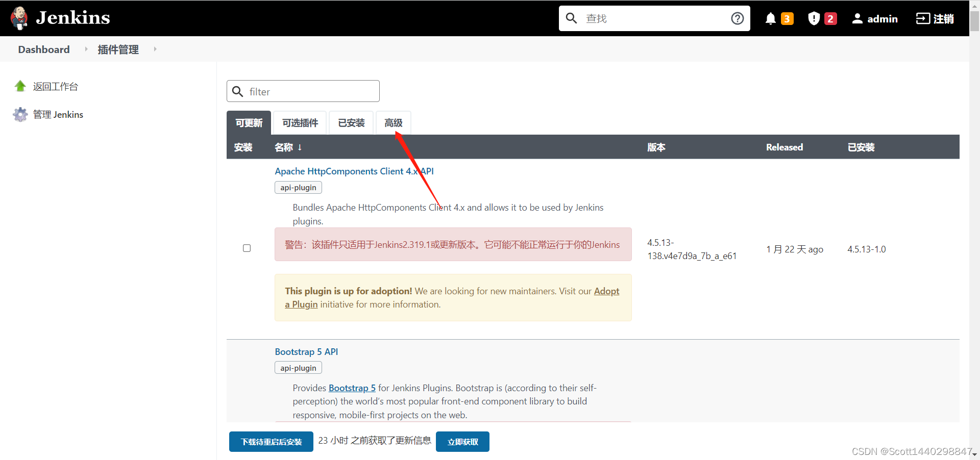Click the filter box magnifier icon

237,91
